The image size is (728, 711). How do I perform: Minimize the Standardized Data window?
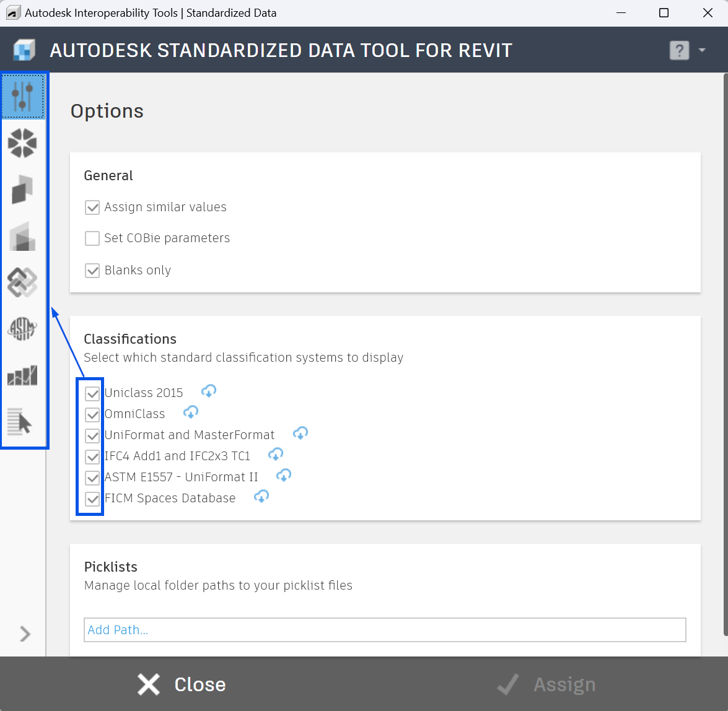tap(621, 13)
